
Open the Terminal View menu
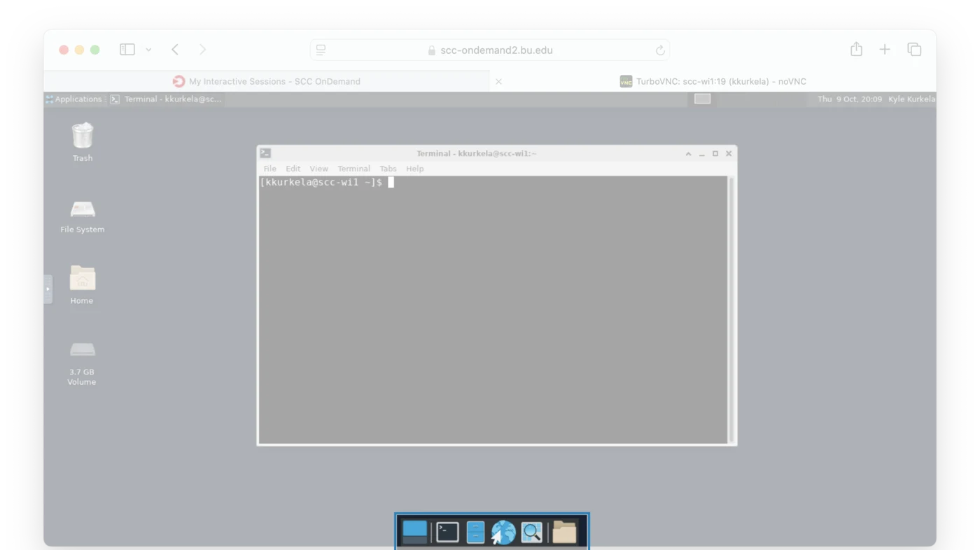318,169
